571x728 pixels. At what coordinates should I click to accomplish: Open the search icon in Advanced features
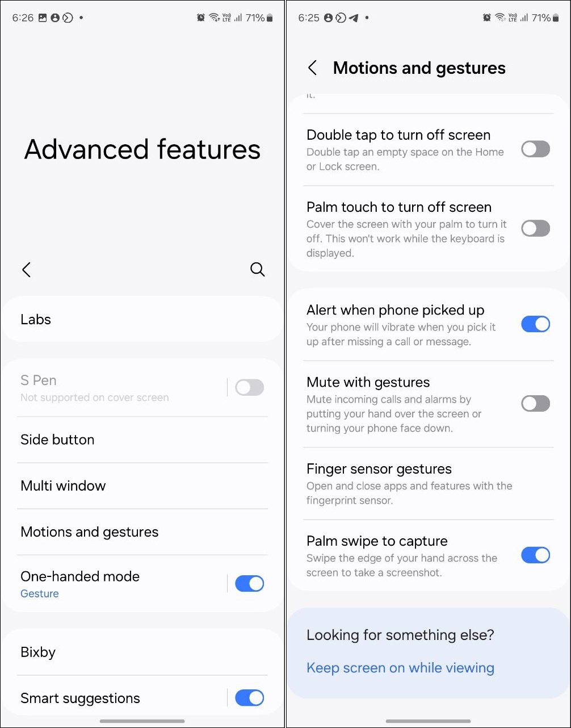point(257,269)
